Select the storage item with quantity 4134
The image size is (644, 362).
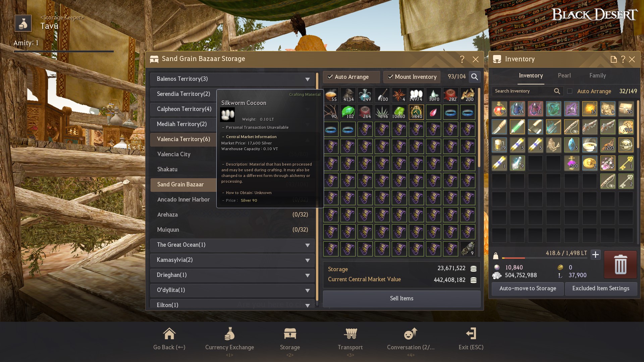click(x=348, y=95)
